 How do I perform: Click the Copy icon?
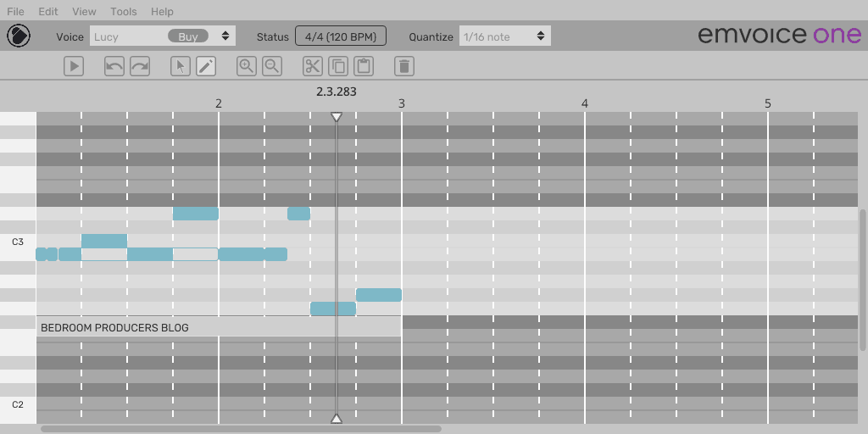point(338,66)
